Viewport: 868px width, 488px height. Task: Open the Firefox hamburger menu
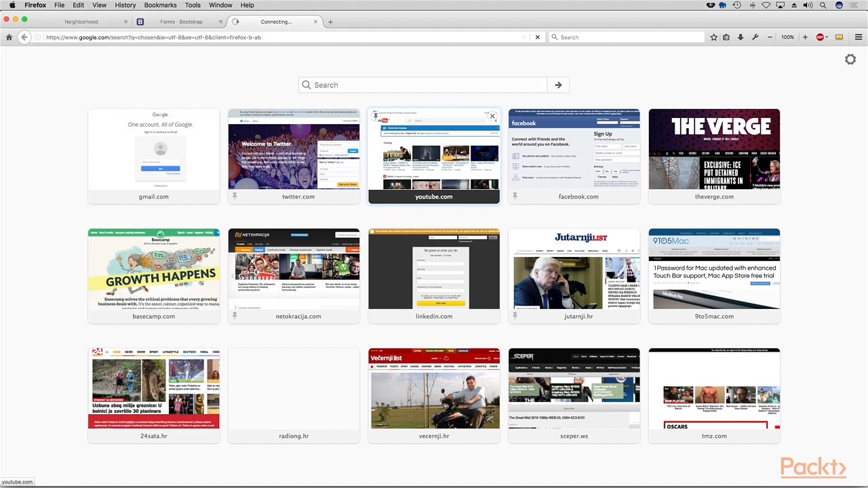(859, 37)
